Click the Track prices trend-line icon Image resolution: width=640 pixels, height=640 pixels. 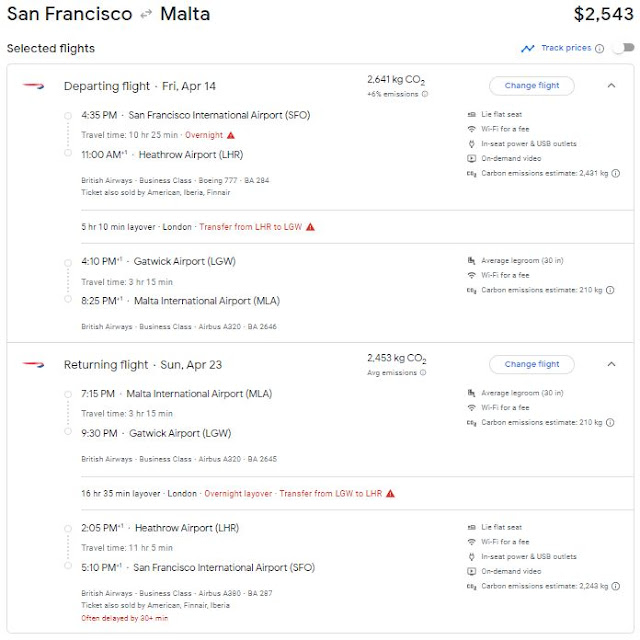pyautogui.click(x=527, y=48)
